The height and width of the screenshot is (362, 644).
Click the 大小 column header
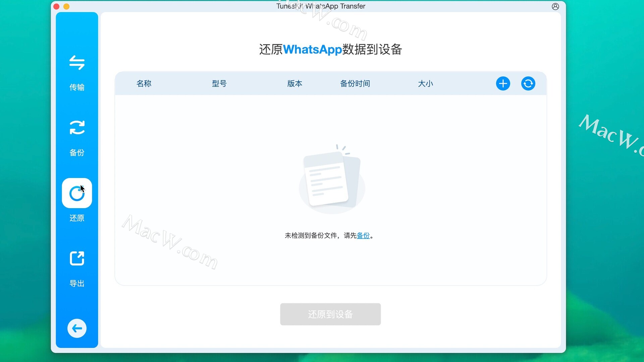[x=426, y=83]
